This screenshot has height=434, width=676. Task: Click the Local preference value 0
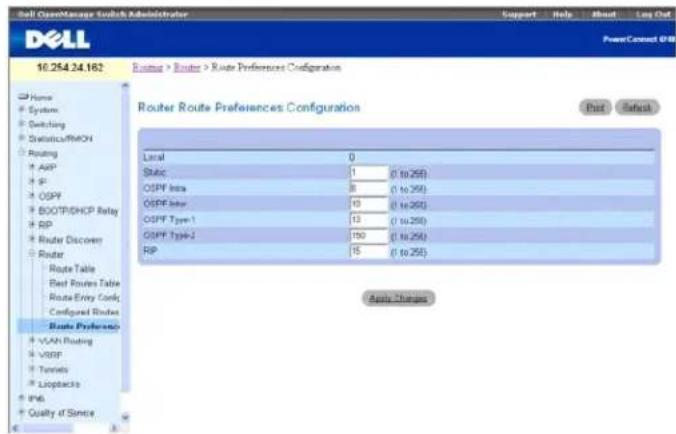352,157
